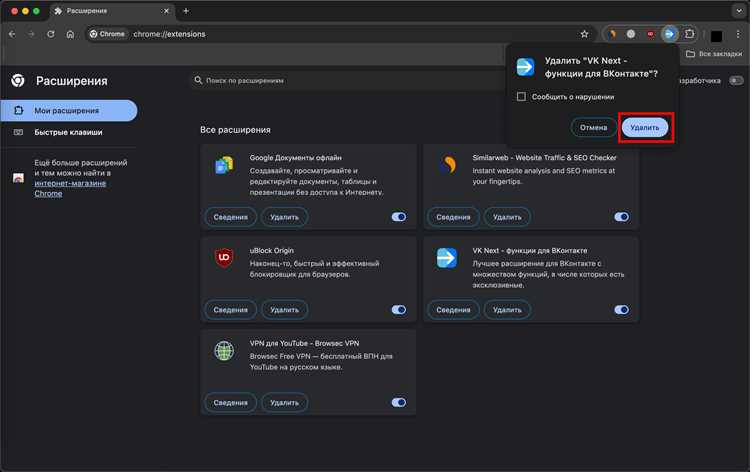This screenshot has height=472, width=750.
Task: Open Сведения for Similarweb
Action: 453,217
